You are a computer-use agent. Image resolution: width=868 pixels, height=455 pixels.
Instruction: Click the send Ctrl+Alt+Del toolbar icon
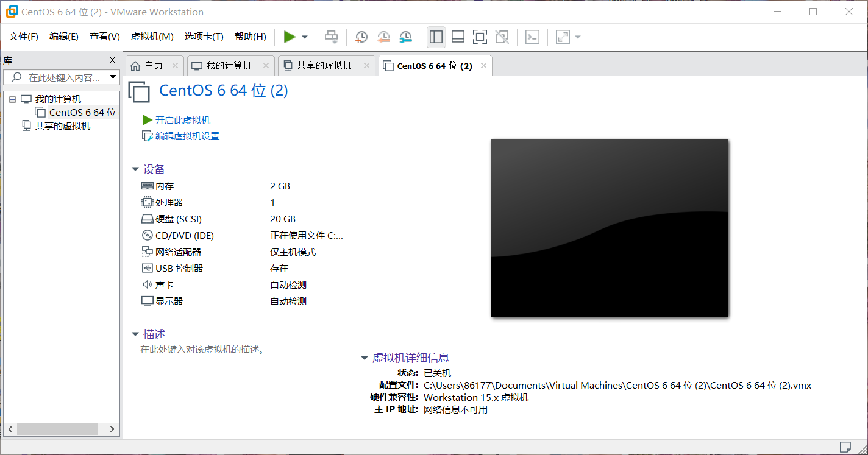click(331, 37)
